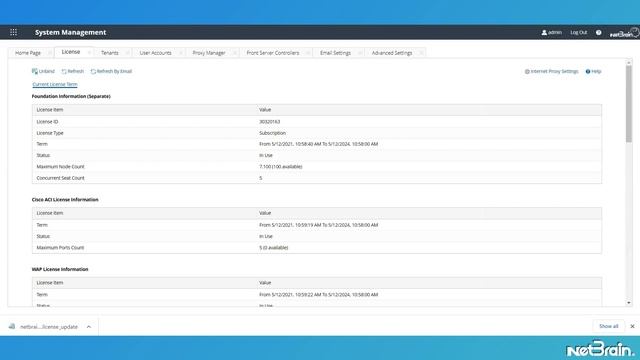Expand the download item options chevron

tap(89, 327)
